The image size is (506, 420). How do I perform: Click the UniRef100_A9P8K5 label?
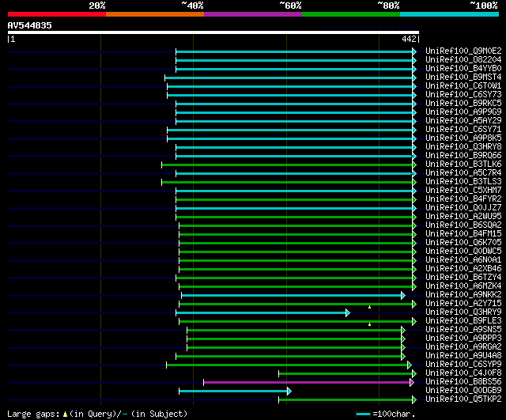point(463,138)
